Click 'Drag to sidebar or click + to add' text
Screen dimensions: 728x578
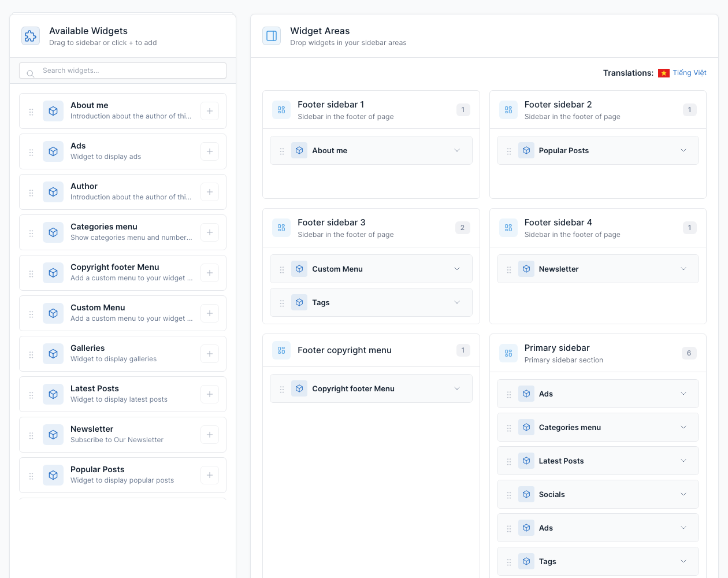(103, 43)
